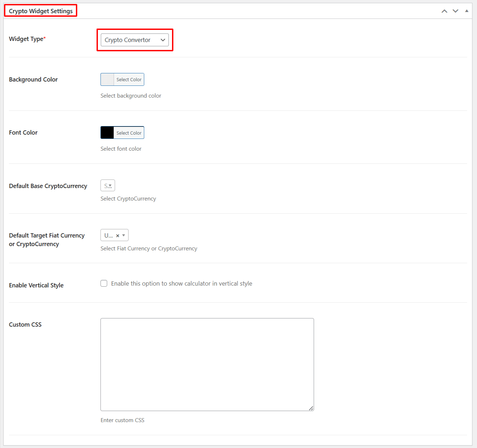
Task: Open the Widget Type dropdown chevron
Action: click(163, 40)
